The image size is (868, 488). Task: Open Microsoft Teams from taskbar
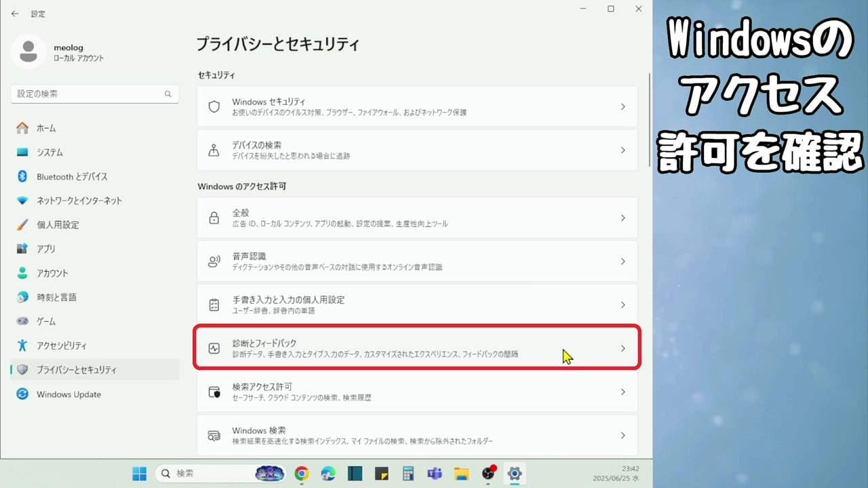click(435, 473)
